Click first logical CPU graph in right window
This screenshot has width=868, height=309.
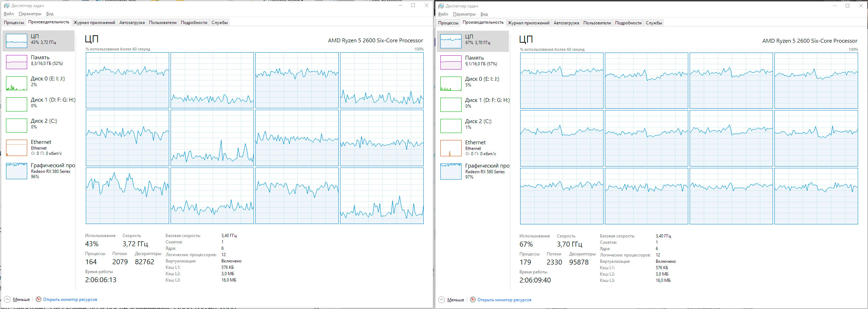[x=562, y=81]
